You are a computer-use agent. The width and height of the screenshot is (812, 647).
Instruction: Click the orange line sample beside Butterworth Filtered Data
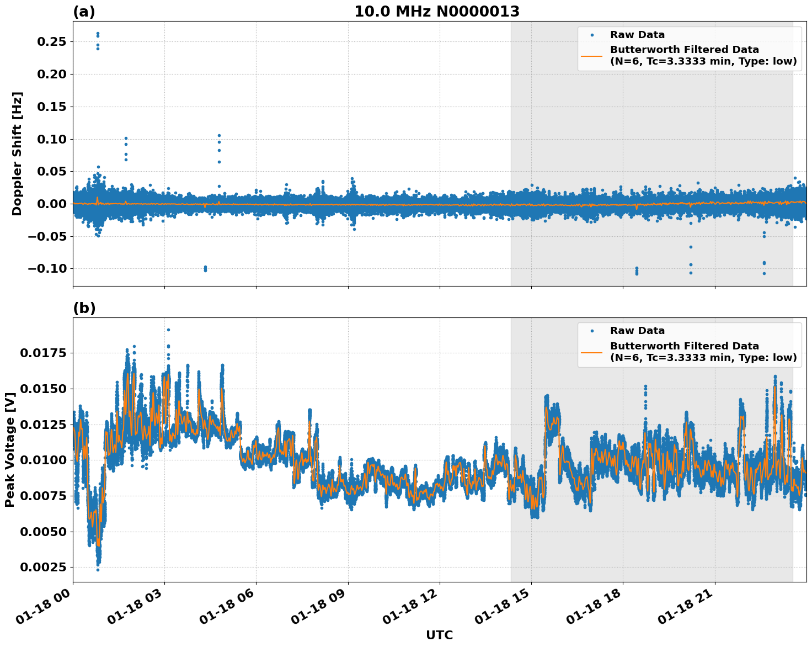pos(592,56)
